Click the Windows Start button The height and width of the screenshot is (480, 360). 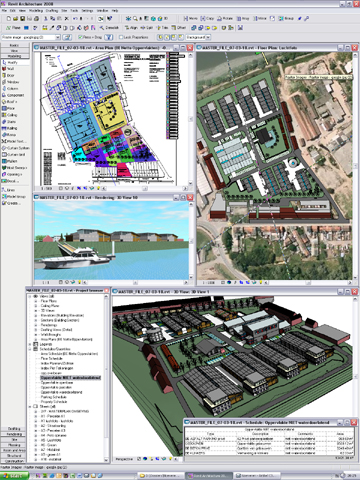tap(14, 476)
